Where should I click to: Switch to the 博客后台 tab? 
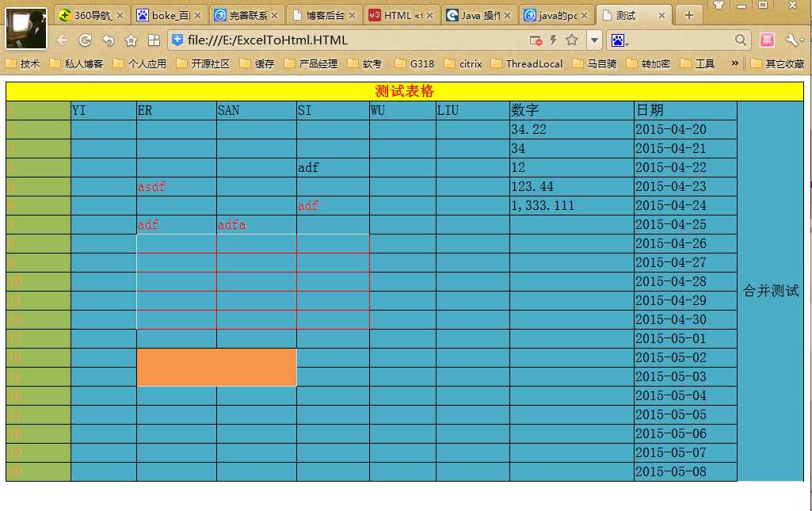pos(324,16)
